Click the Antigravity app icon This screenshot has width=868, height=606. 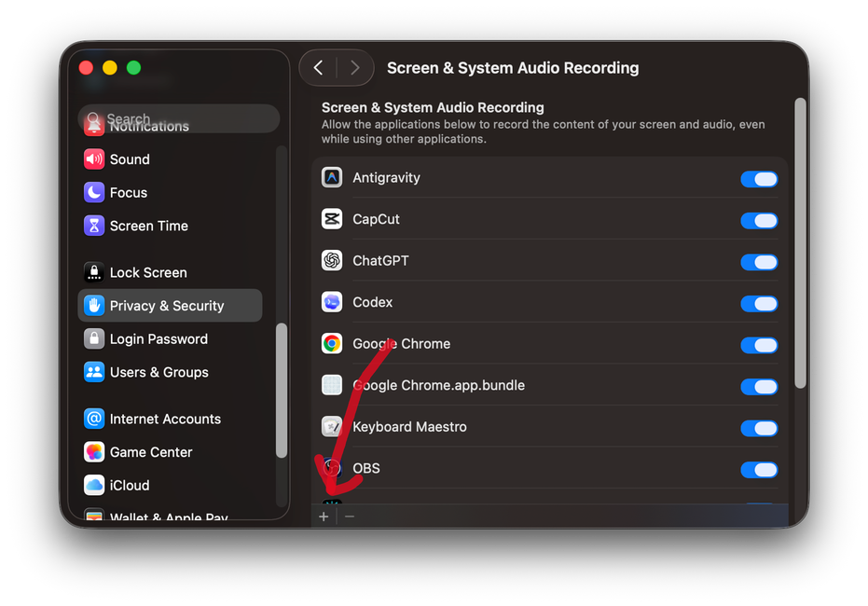[x=332, y=177]
